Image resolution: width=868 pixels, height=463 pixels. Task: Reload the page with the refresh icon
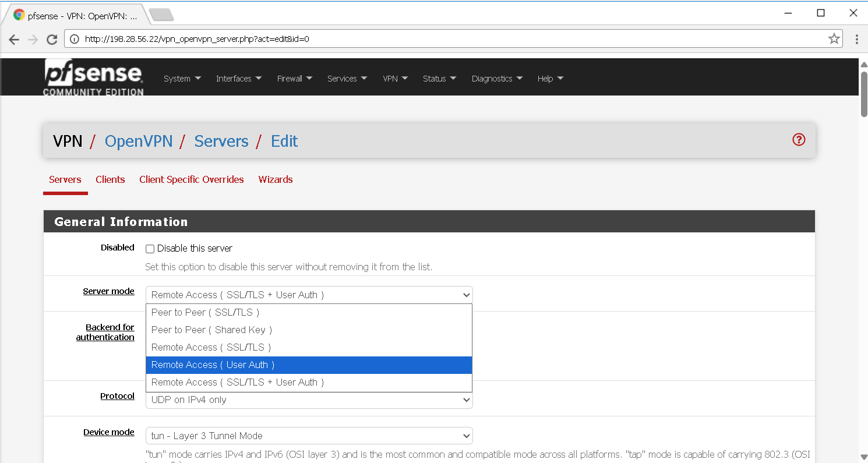(52, 39)
